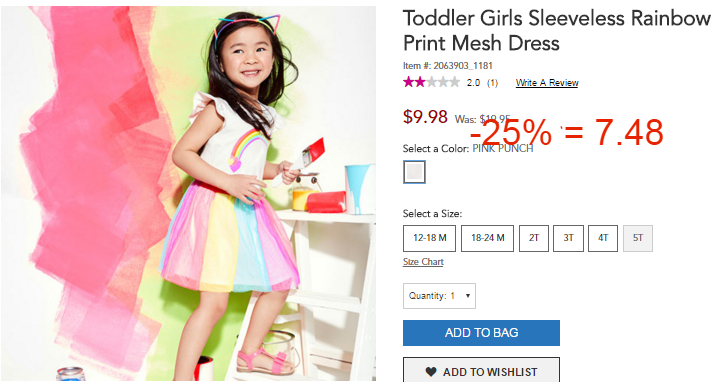Click the heart icon on wishlist button

(x=431, y=372)
